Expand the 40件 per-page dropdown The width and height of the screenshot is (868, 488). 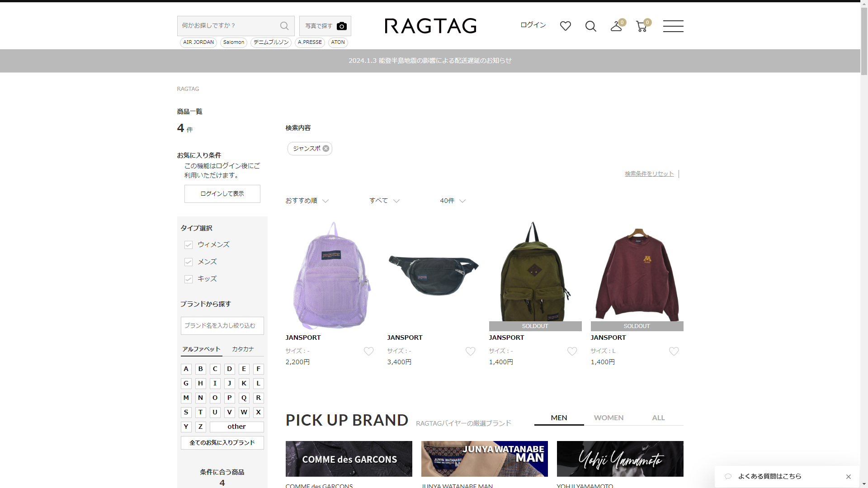tap(452, 201)
